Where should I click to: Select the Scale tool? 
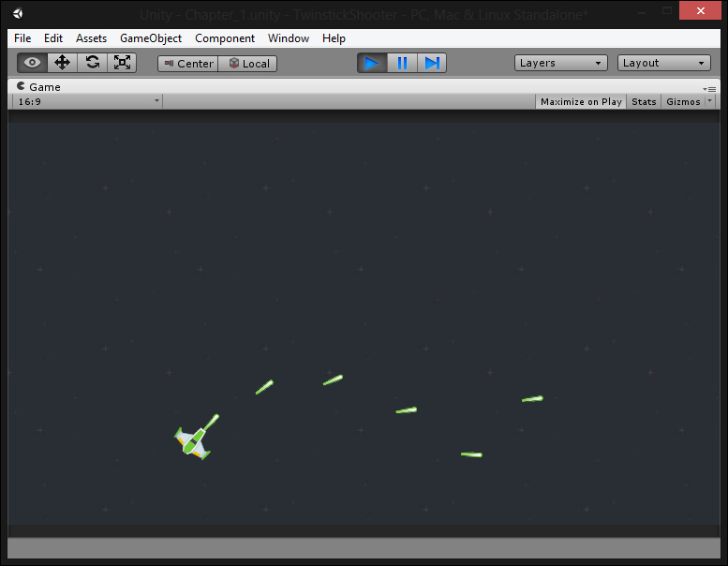(x=122, y=63)
